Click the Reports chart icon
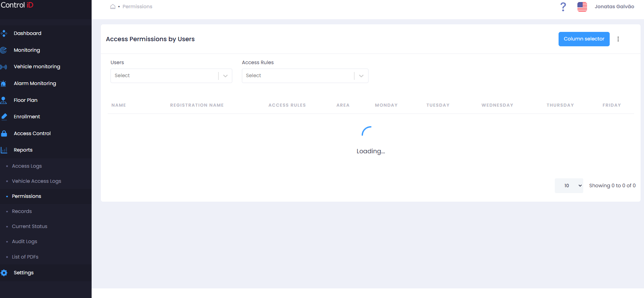Screen dimensions: 644x298 4,150
